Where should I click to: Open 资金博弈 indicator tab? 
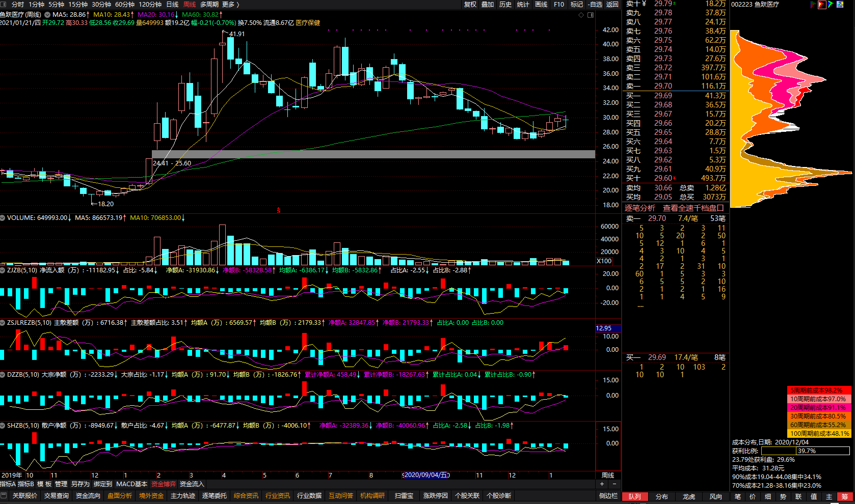click(164, 484)
